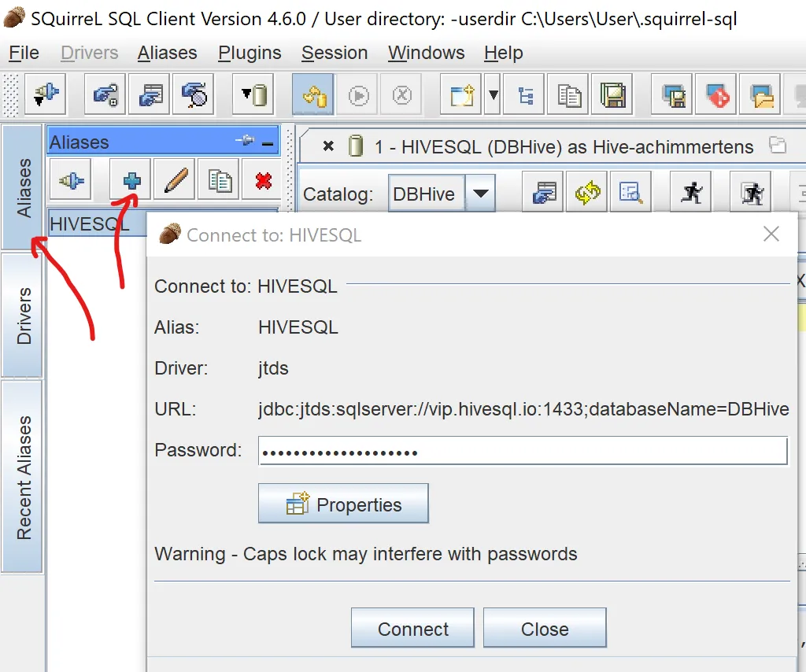Click the new file with star toolbar icon
806x672 pixels.
click(x=461, y=94)
